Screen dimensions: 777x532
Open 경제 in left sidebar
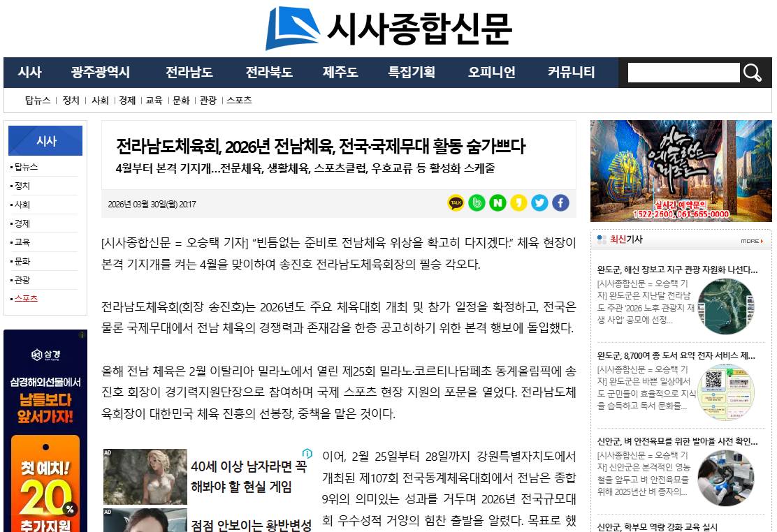tap(22, 223)
